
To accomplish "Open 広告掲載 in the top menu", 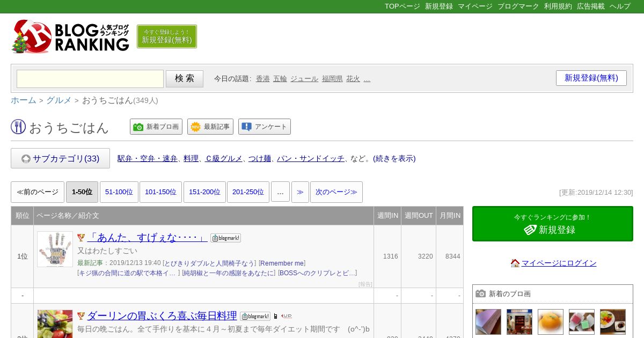I will tap(591, 6).
